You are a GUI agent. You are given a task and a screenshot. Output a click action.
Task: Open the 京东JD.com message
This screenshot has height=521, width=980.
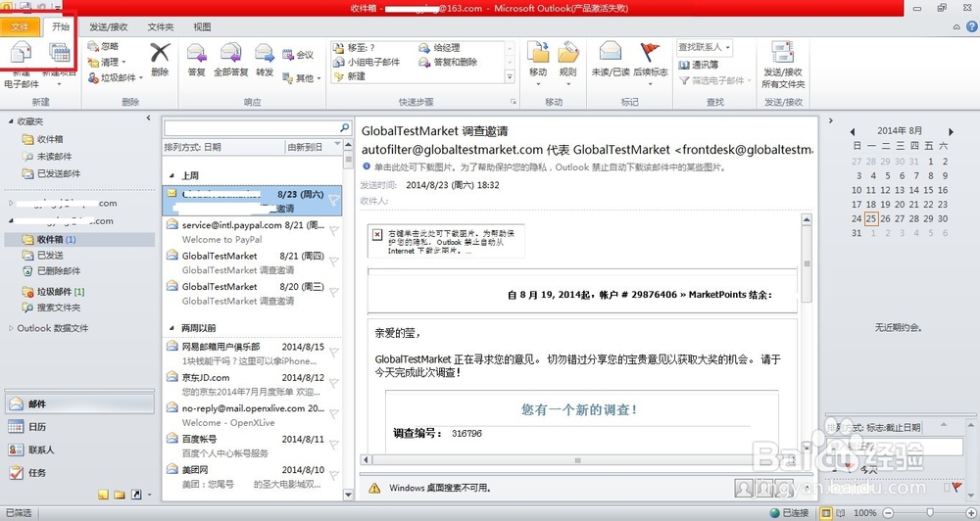[252, 384]
